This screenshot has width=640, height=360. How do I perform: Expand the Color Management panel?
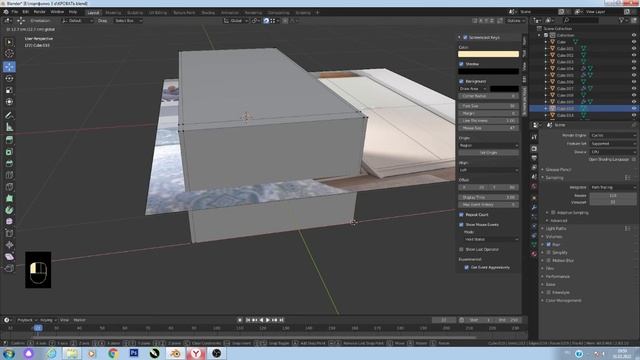[563, 300]
